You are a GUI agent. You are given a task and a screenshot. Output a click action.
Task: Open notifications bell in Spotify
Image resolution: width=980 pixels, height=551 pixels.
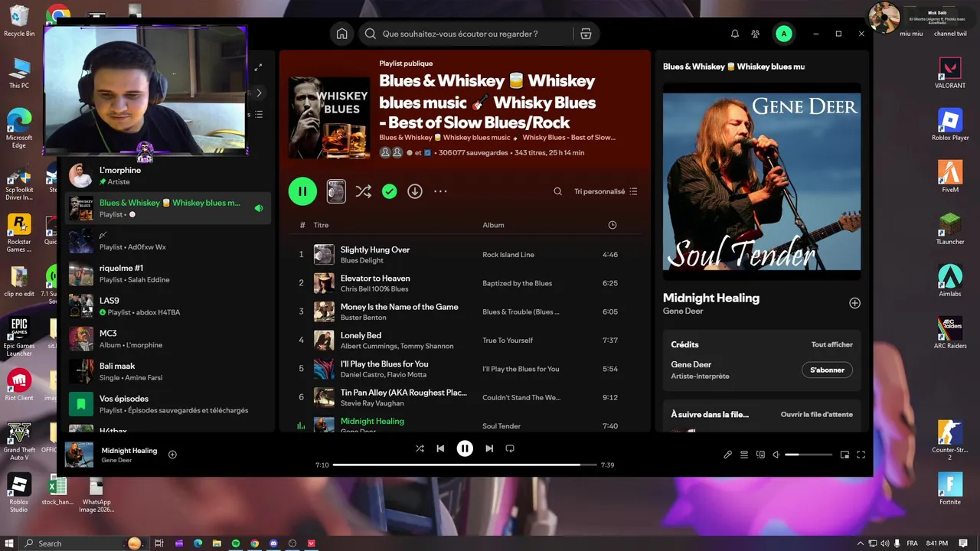[734, 34]
